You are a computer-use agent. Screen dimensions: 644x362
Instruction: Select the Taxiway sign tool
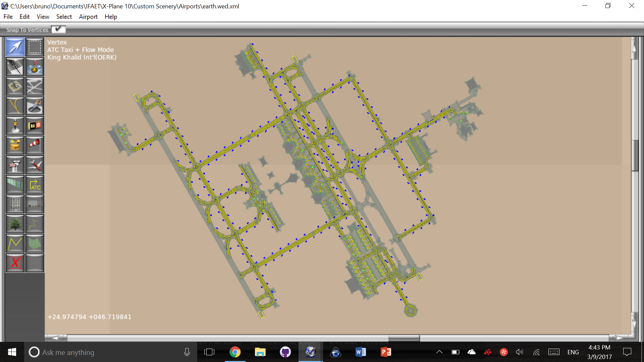point(35,126)
